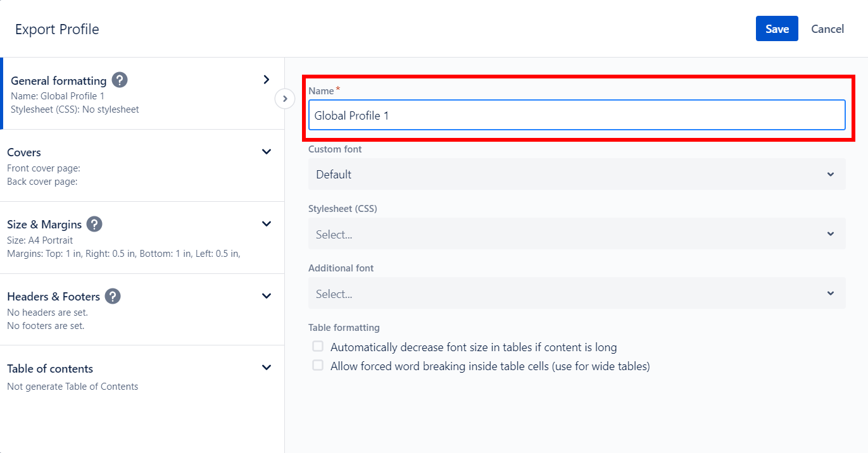Click the Save button
868x453 pixels.
click(x=776, y=29)
